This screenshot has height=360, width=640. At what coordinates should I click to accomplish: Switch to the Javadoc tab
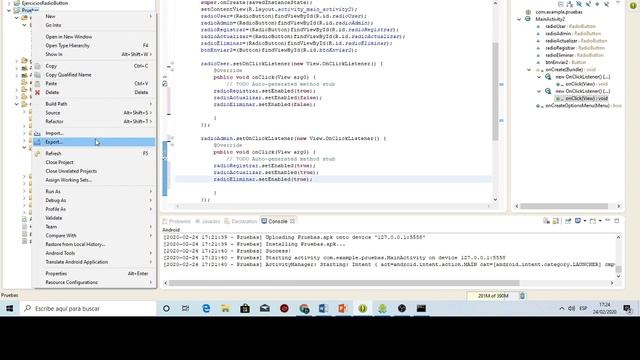coord(207,221)
